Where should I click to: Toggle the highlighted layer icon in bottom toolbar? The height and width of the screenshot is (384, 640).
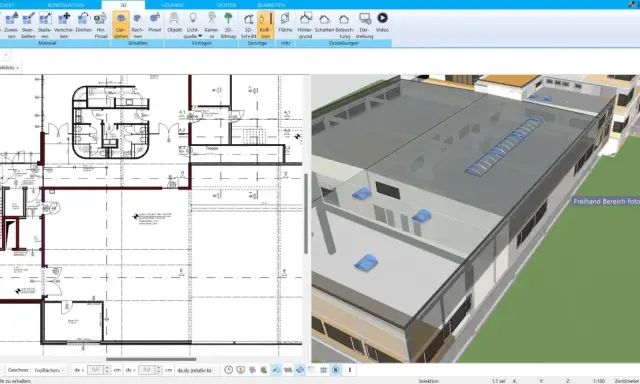coord(300,370)
